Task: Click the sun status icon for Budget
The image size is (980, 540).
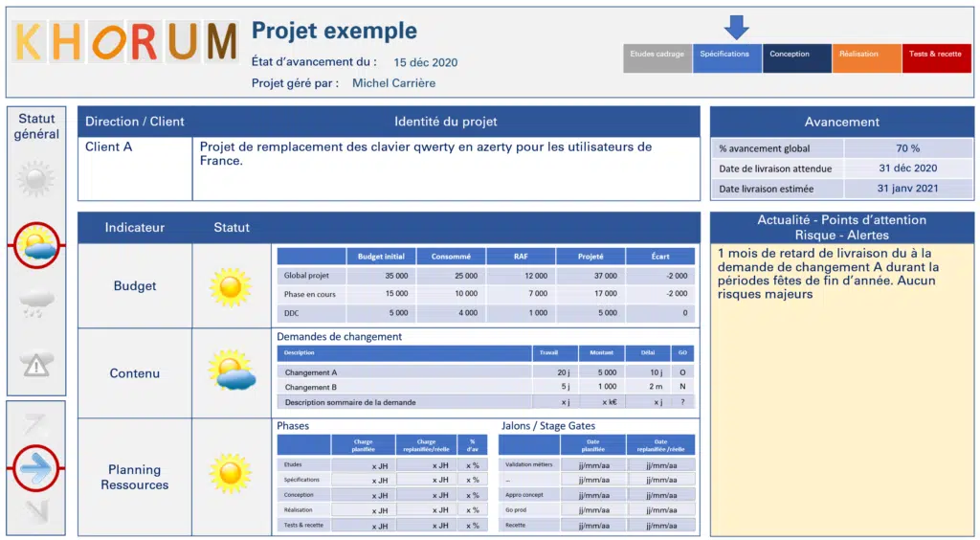Action: coord(231,287)
